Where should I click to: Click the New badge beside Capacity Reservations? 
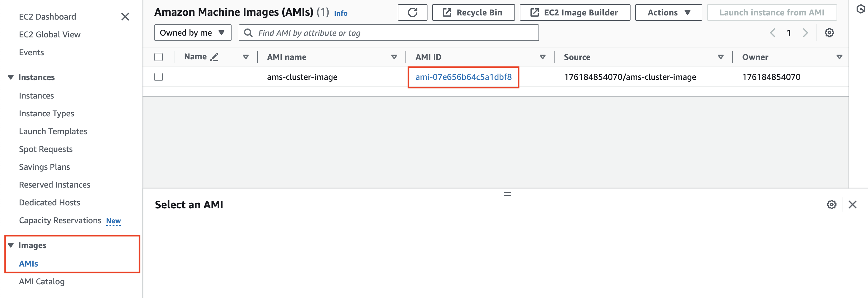(113, 221)
